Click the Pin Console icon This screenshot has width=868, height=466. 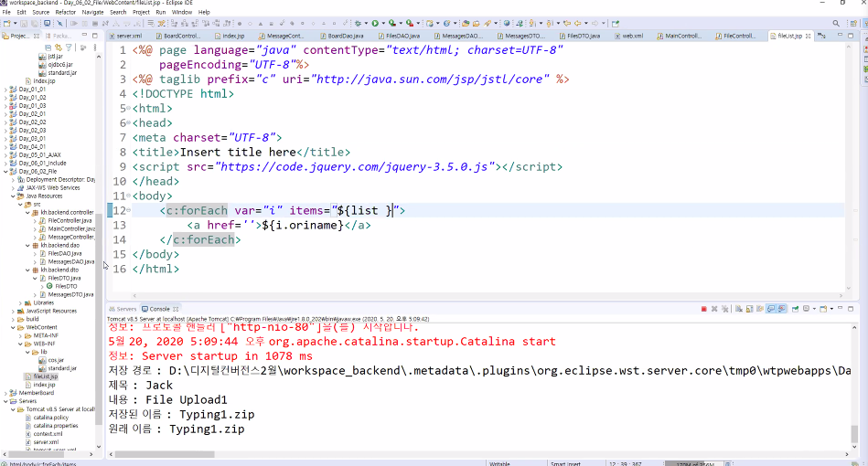[795, 309]
